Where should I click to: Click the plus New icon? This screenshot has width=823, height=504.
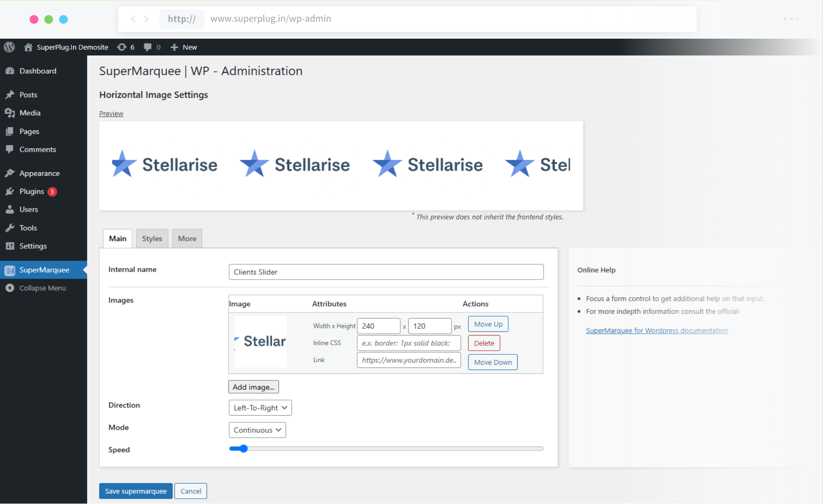174,47
